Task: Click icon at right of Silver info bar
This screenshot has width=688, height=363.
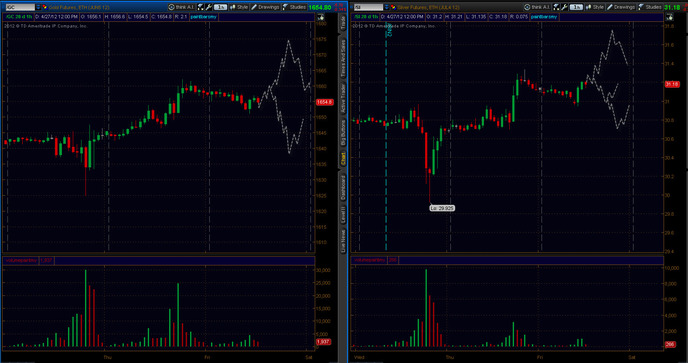Action: coord(670,17)
